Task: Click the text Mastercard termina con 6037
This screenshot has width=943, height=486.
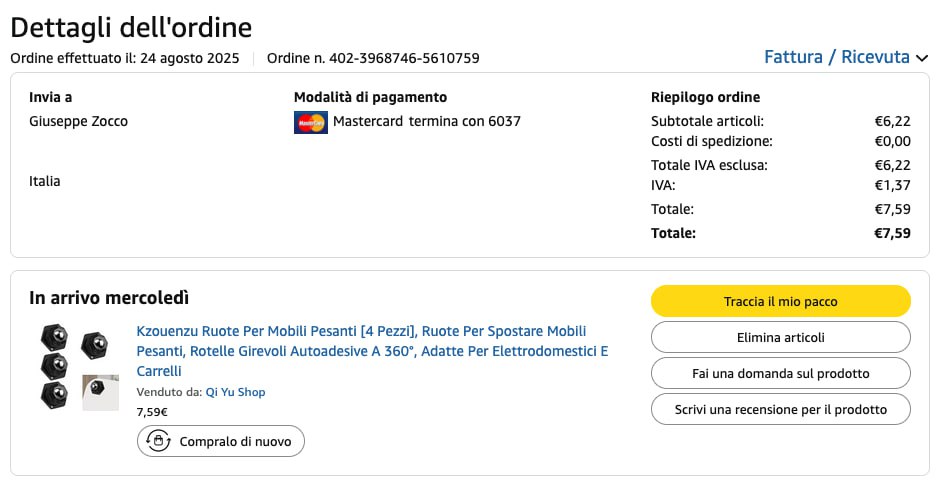Action: pyautogui.click(x=426, y=122)
